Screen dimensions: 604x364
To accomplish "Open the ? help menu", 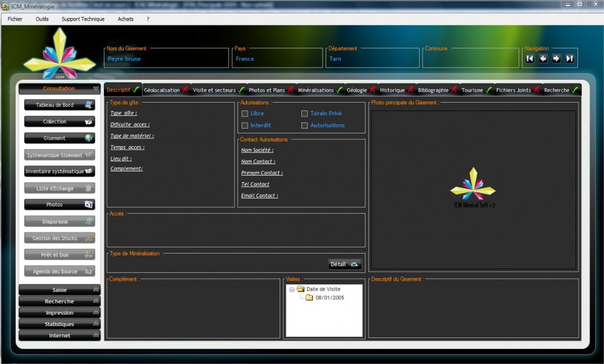I will coord(148,19).
